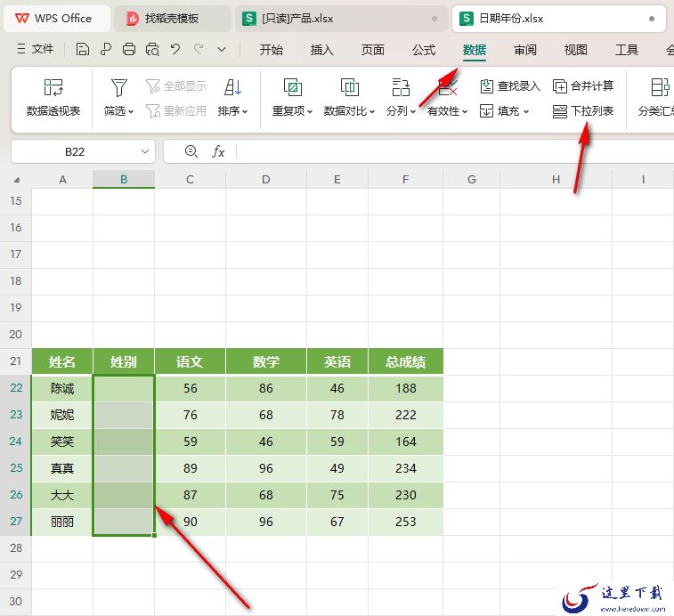This screenshot has height=616, width=674.
Task: Select the 日期年份.xlsx document tab
Action: 559,19
